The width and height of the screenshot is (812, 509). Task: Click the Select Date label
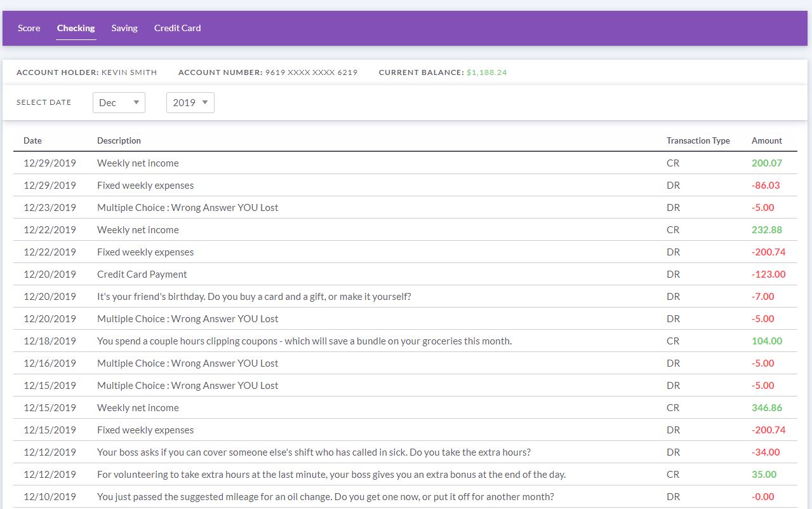(x=44, y=102)
